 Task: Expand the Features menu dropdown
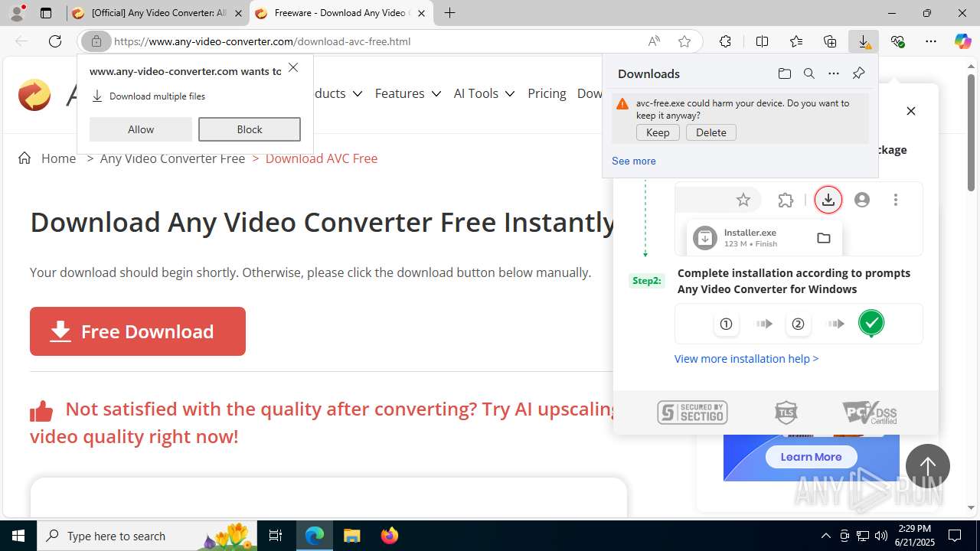436,93
